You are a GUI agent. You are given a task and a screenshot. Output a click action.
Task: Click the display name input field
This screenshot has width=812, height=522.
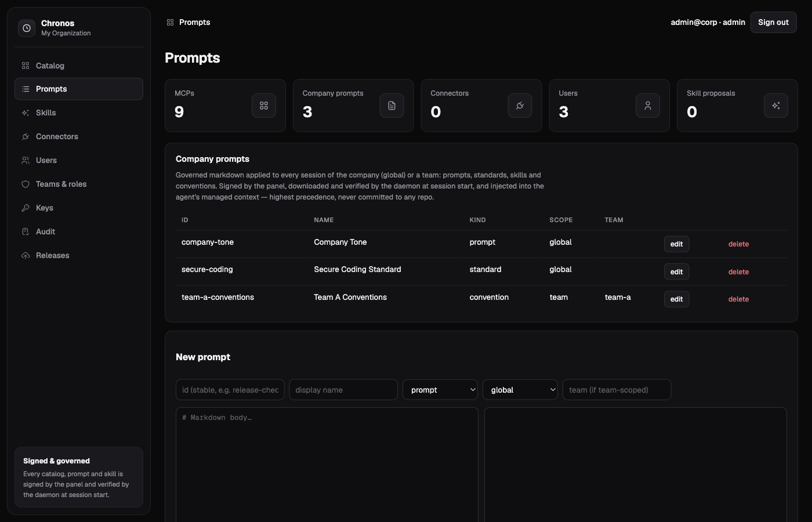[343, 390]
